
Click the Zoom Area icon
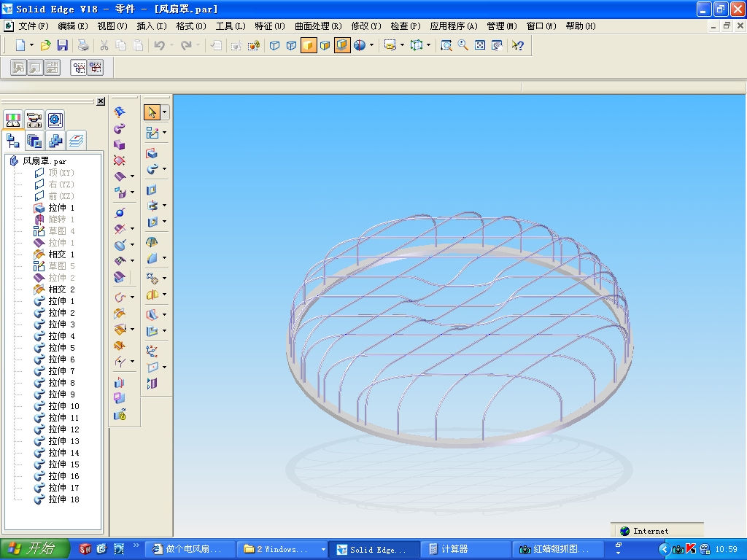pyautogui.click(x=446, y=45)
